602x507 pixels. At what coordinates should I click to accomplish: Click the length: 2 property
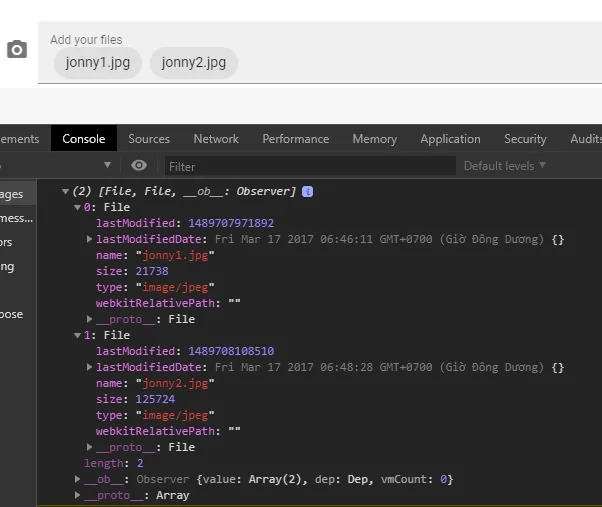pyautogui.click(x=114, y=463)
